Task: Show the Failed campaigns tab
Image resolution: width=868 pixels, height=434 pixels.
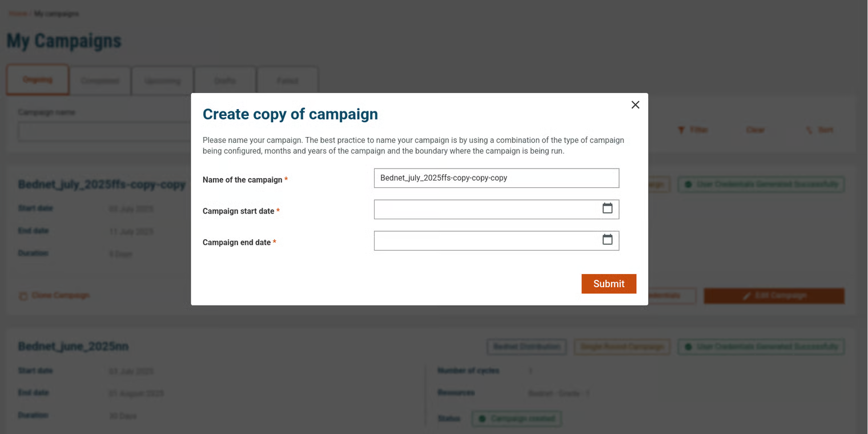Action: click(x=287, y=81)
